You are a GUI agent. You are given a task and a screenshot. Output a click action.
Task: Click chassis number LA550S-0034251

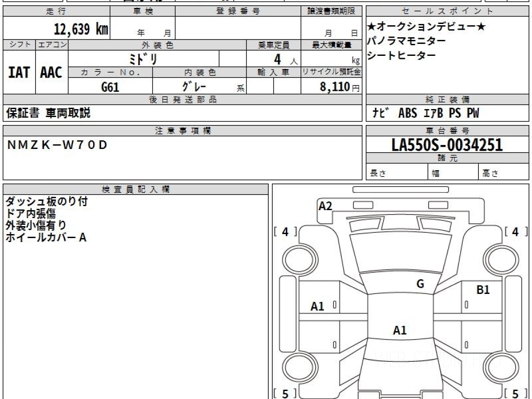tap(447, 145)
